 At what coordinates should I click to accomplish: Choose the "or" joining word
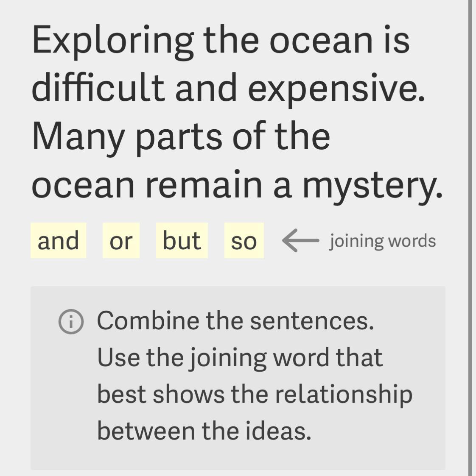[121, 240]
